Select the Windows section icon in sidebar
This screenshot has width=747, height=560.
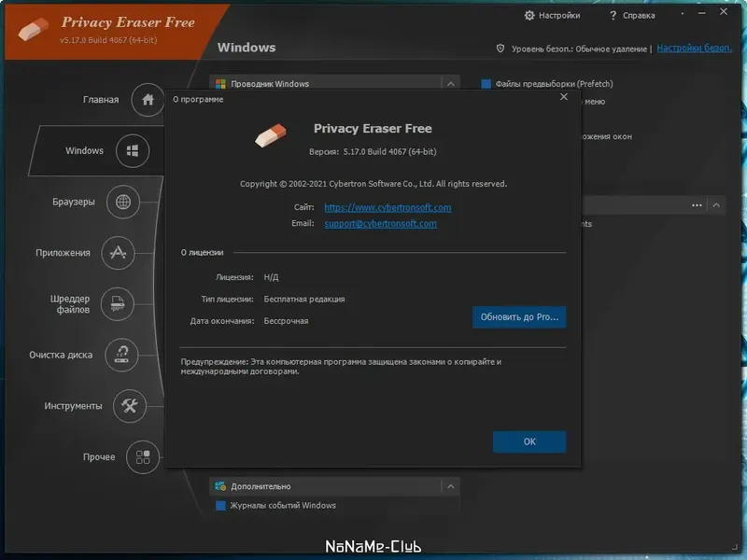[x=132, y=150]
